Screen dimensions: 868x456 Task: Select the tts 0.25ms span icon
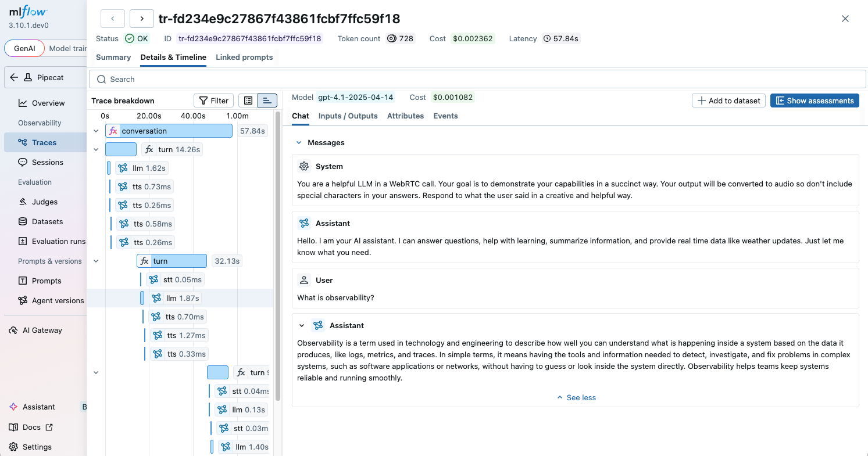point(123,205)
